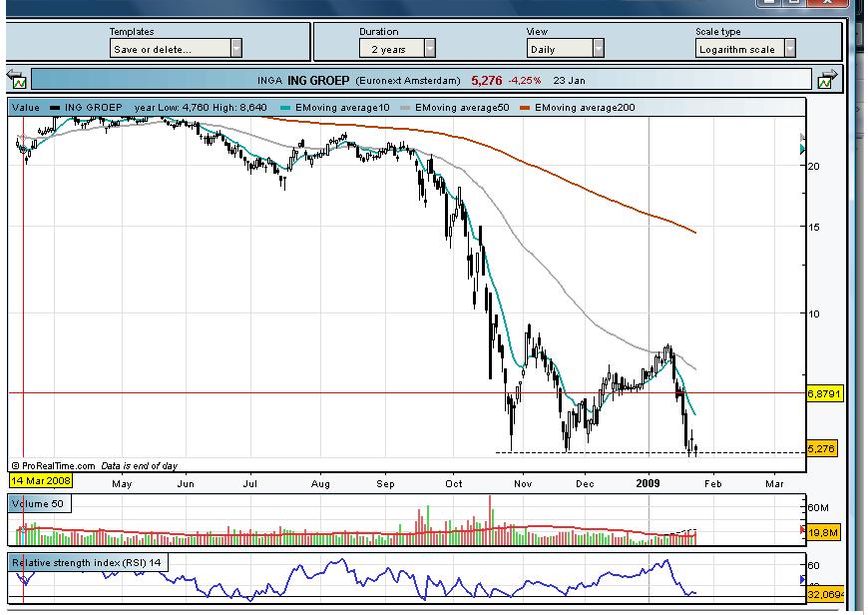Click the next chart arrow icon
The image size is (868, 615).
point(827,79)
